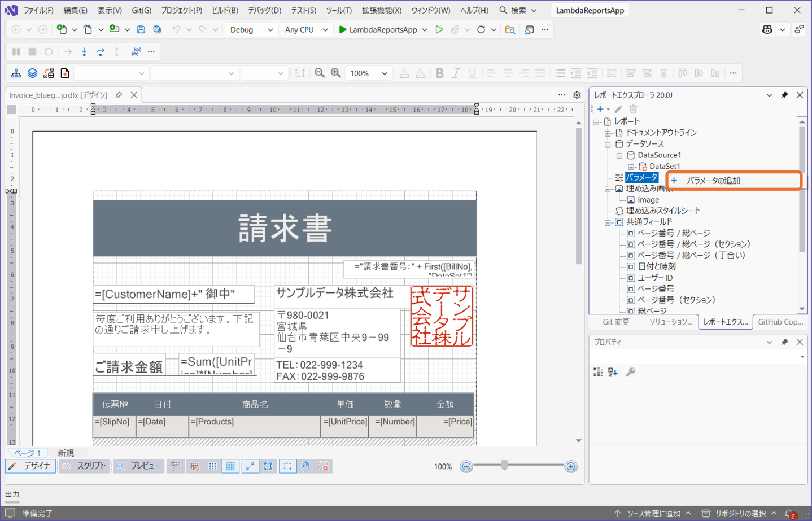
Task: Pin the Report Explorer panel
Action: pos(784,95)
